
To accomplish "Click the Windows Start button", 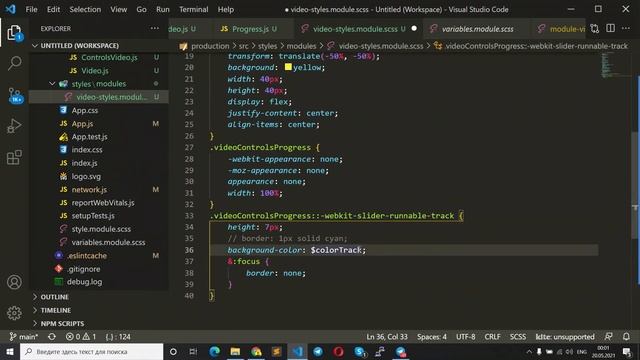I will click(x=10, y=351).
